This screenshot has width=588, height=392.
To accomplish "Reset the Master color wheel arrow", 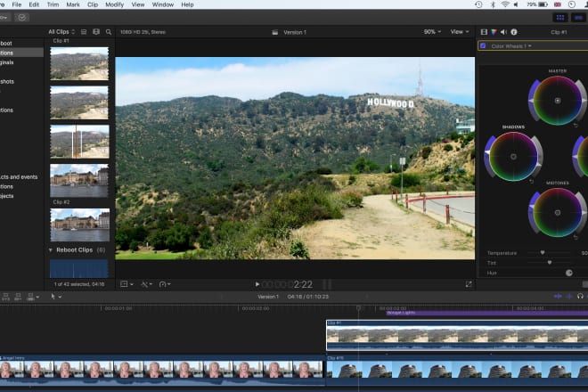I will point(576,126).
